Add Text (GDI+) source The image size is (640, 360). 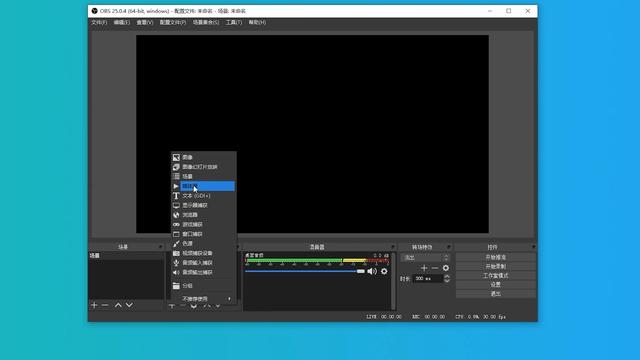pos(203,196)
